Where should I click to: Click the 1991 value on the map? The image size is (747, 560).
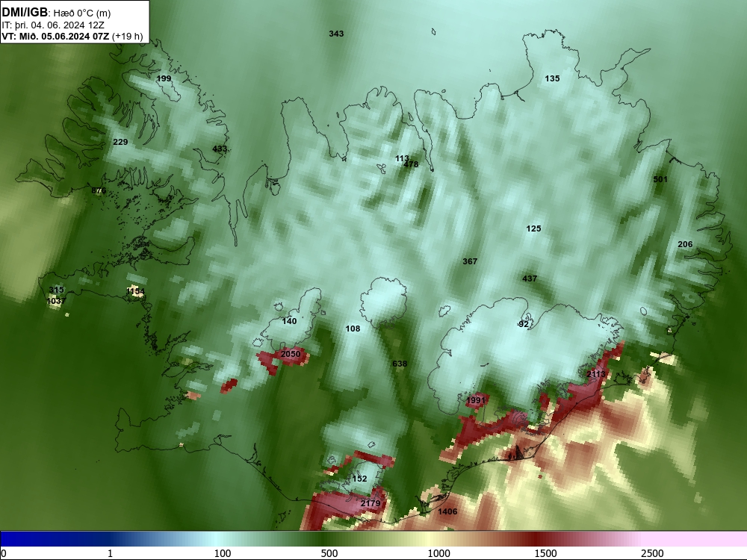click(x=476, y=400)
